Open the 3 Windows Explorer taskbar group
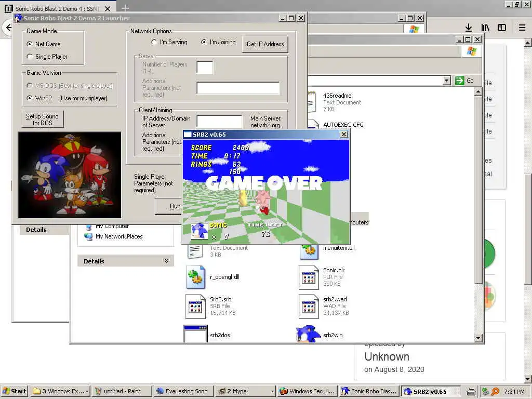Image resolution: width=532 pixels, height=399 pixels. pyautogui.click(x=60, y=391)
